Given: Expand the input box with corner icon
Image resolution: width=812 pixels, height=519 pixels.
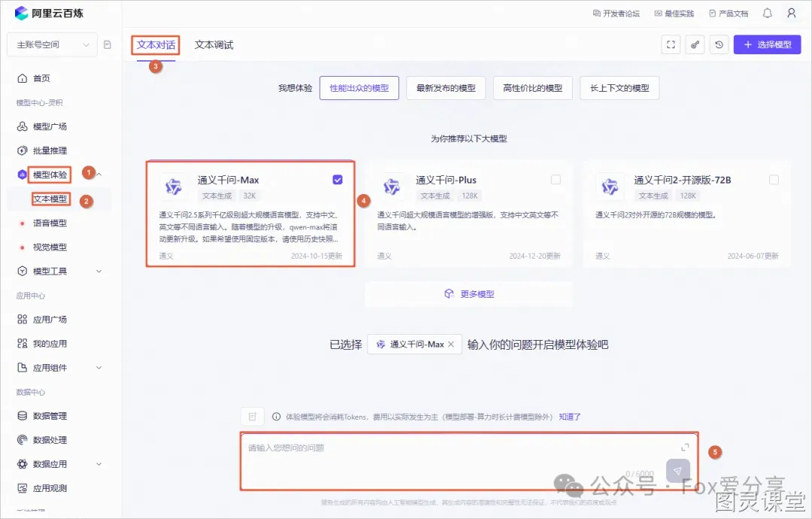Looking at the screenshot, I should (685, 447).
